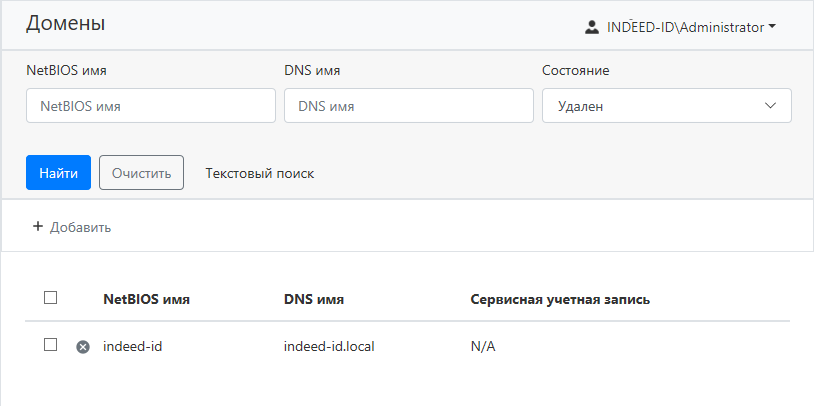Open the indeed-id domain entry

132,346
